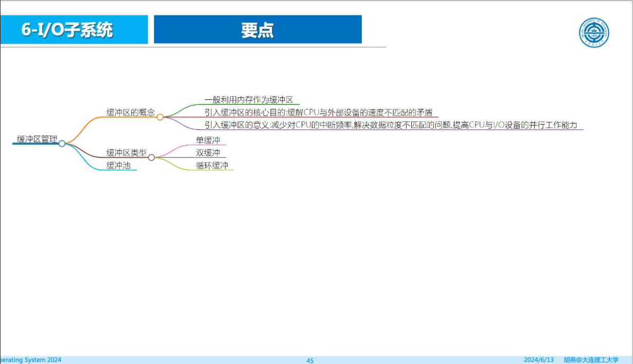The height and width of the screenshot is (364, 633).
Task: Click the 6-I/O子系统 title banner
Action: click(74, 29)
